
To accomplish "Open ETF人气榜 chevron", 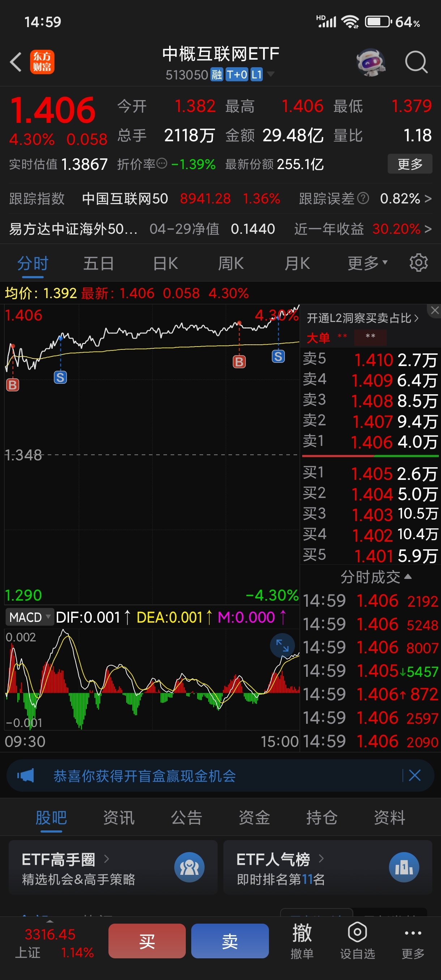I will click(x=321, y=858).
